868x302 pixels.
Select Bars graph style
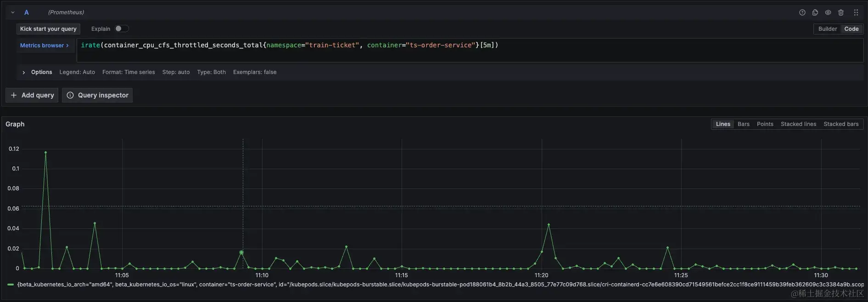coord(744,124)
